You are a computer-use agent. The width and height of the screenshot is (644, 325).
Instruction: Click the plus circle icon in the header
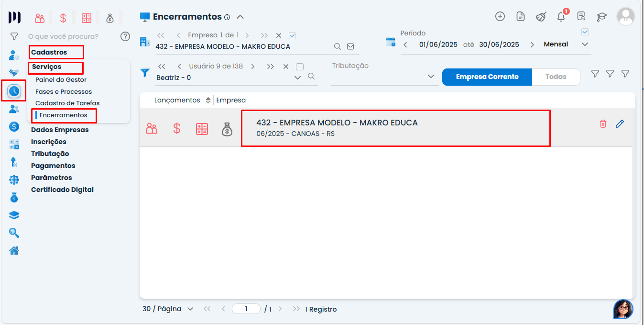(500, 16)
